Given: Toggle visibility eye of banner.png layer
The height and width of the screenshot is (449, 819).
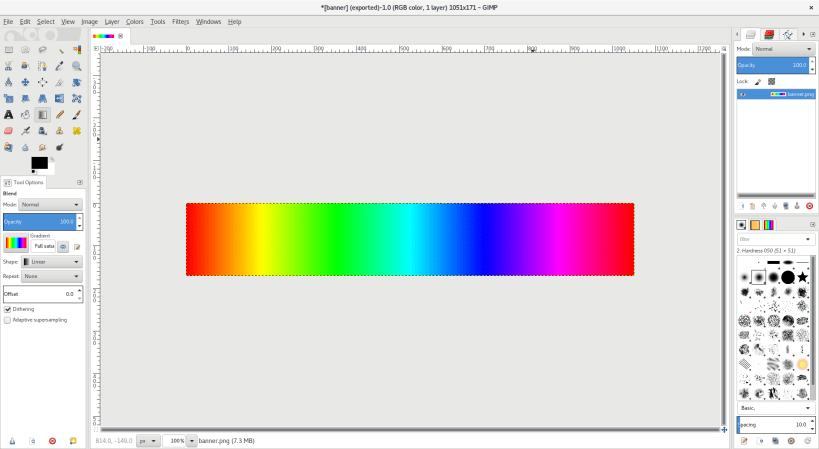Looking at the screenshot, I should click(743, 94).
